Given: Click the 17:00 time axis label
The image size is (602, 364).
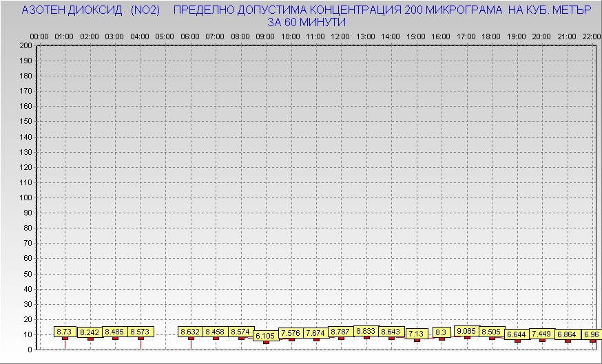Looking at the screenshot, I should click(x=466, y=37).
